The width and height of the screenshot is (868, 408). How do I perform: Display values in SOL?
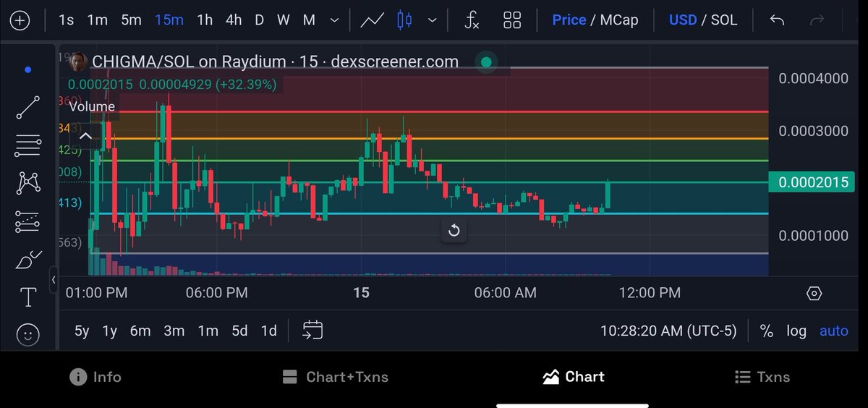coord(724,20)
